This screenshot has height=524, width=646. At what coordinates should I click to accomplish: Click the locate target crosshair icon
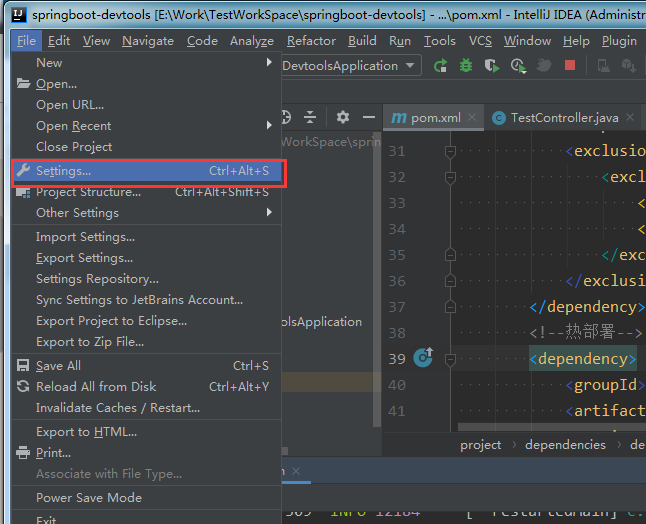coord(286,117)
